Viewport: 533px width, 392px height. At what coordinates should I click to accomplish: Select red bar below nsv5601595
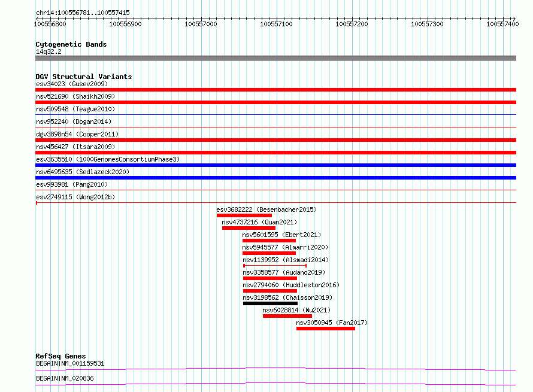(x=269, y=241)
